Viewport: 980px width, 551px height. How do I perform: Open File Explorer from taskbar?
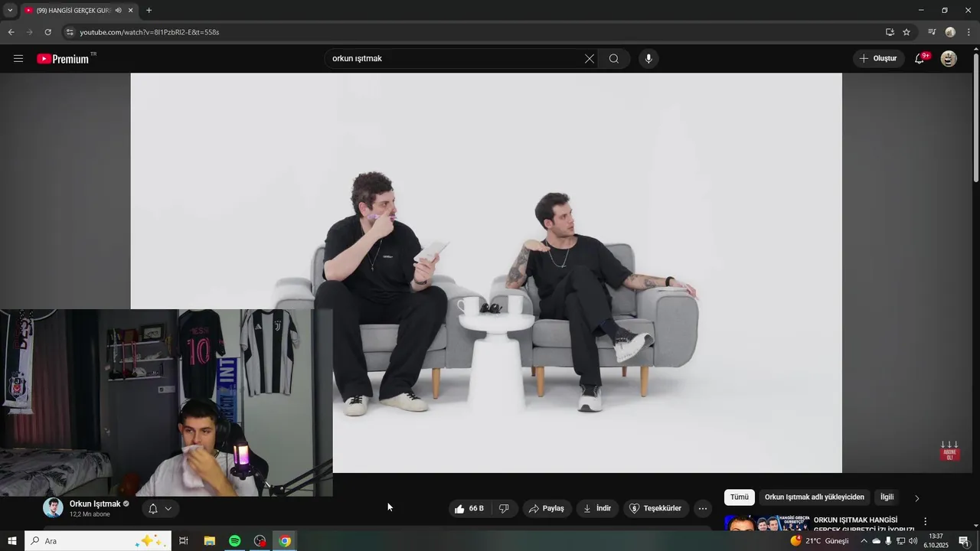[x=209, y=541]
